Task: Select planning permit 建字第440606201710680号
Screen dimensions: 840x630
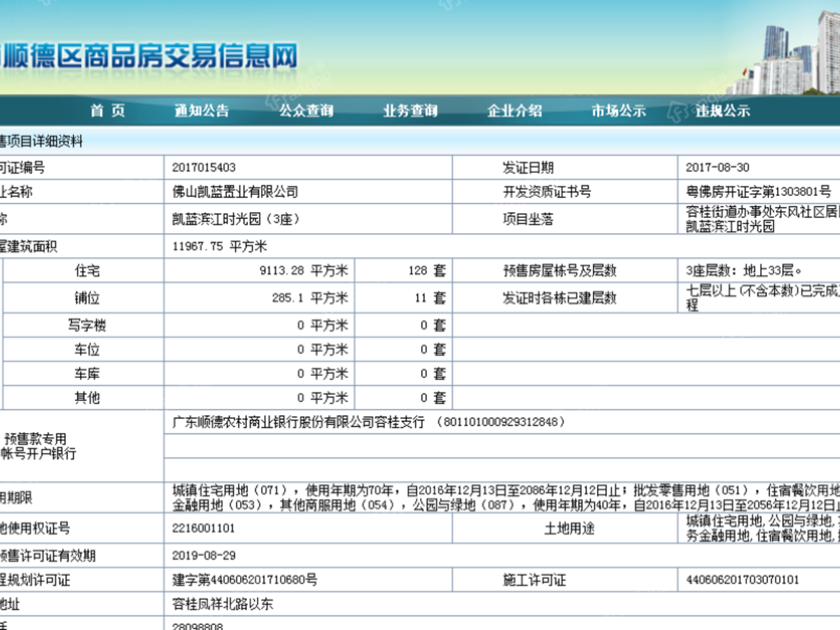Action: tap(244, 580)
